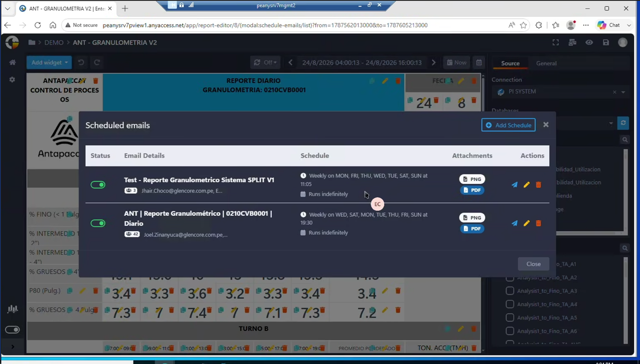Click the folder icon in the breadcrumb
Viewport: 640px width, 364px height.
(32, 43)
